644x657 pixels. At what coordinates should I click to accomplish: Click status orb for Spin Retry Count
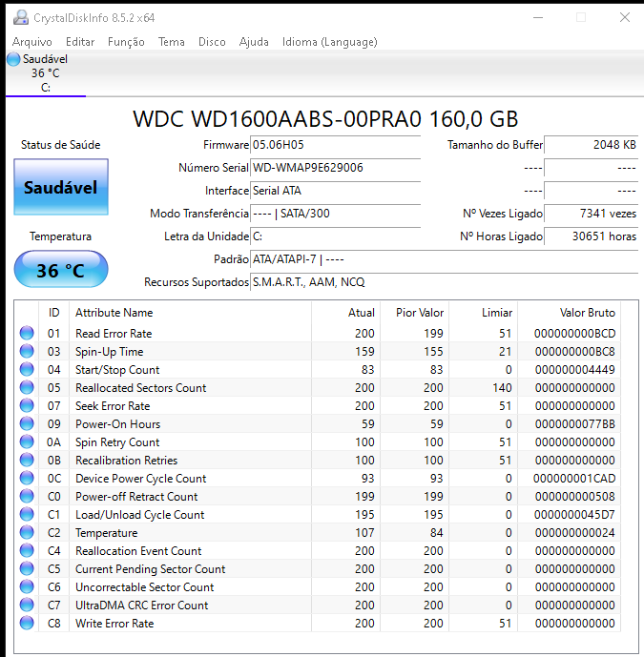27,441
